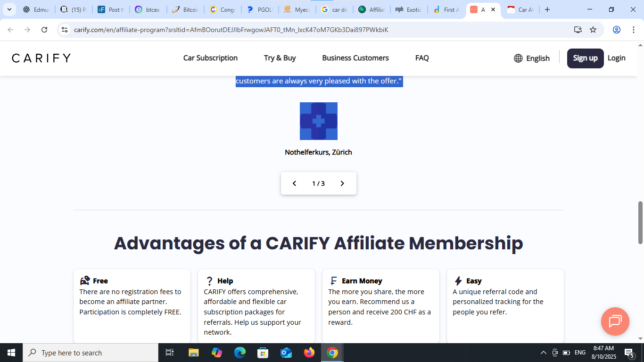Screen dimensions: 644x362
Task: Click the page vertical scrollbar thumb
Action: click(640, 222)
